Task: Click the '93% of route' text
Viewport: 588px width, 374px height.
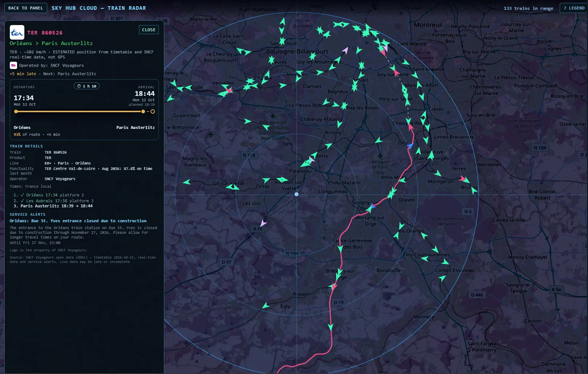Action: [27, 134]
